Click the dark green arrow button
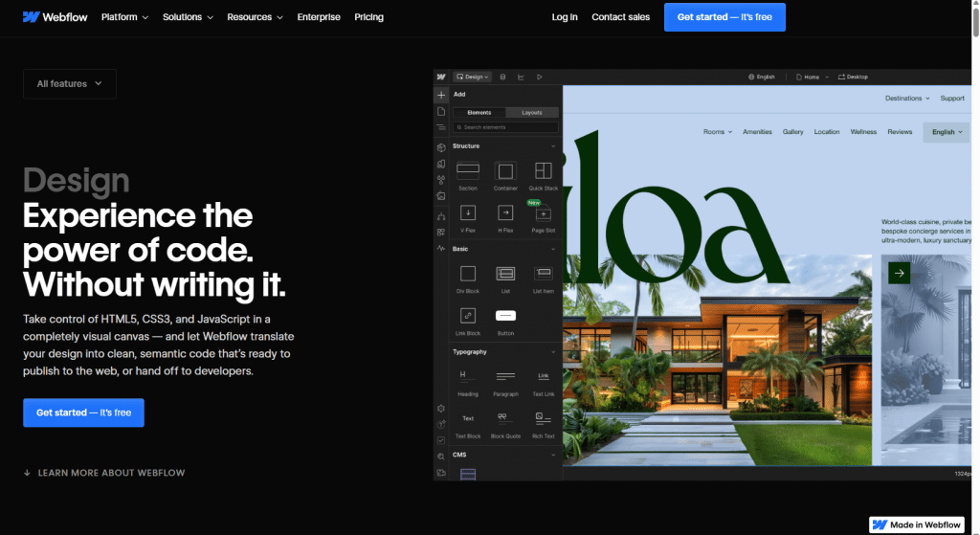Screen dimensions: 980x535 [x=899, y=273]
